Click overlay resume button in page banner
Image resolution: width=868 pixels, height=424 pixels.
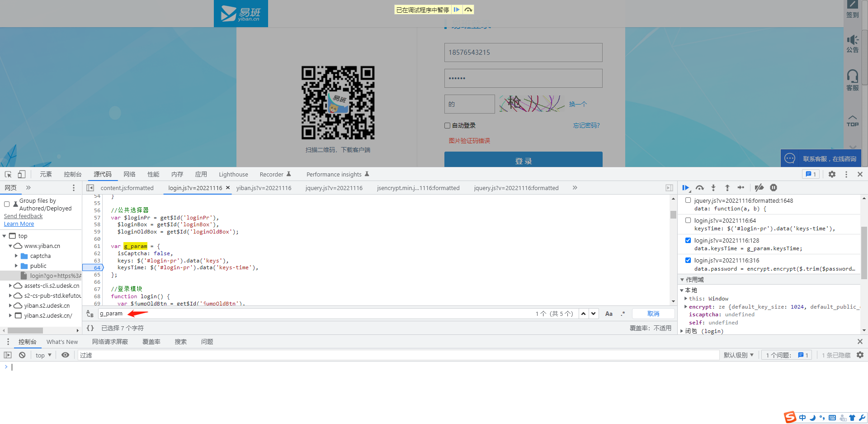point(457,10)
